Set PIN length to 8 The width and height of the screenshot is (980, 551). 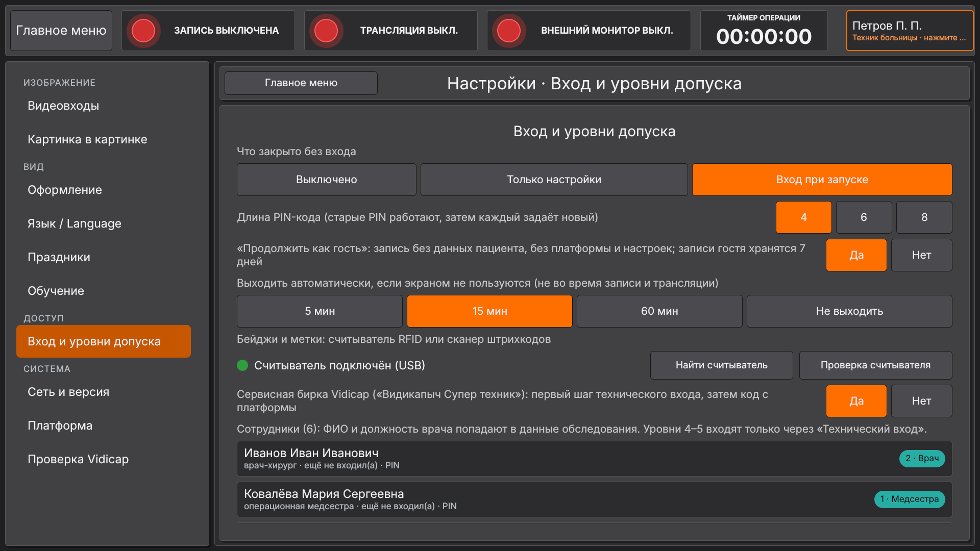point(924,217)
